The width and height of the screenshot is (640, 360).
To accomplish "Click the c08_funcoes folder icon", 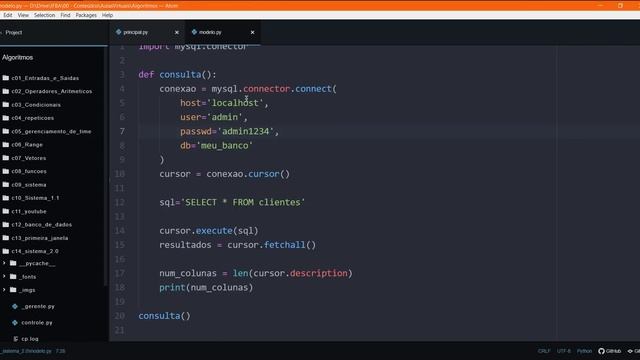I will (x=6, y=171).
